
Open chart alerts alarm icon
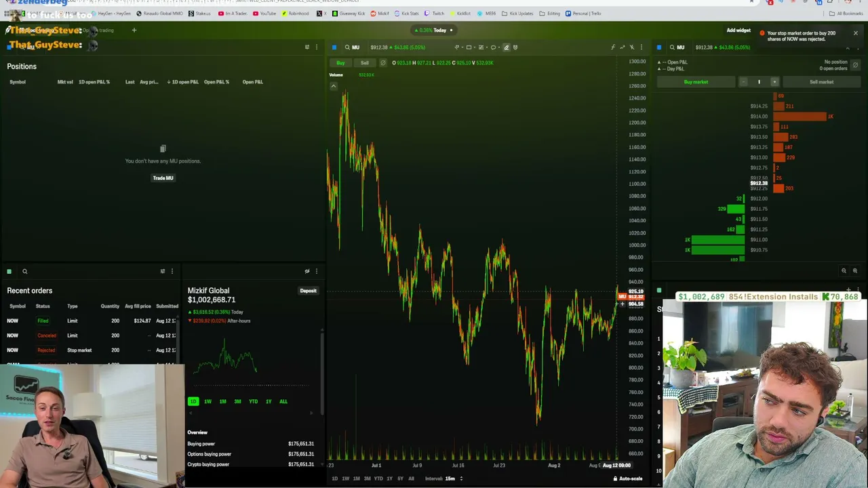click(515, 47)
